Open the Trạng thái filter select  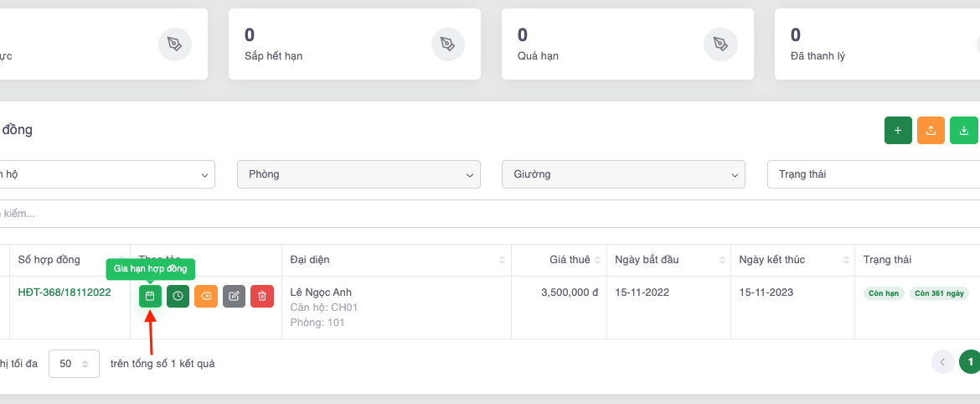(x=871, y=174)
